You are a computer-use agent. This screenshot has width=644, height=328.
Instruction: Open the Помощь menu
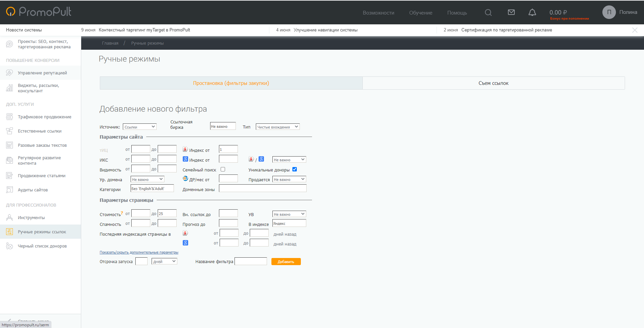point(457,13)
